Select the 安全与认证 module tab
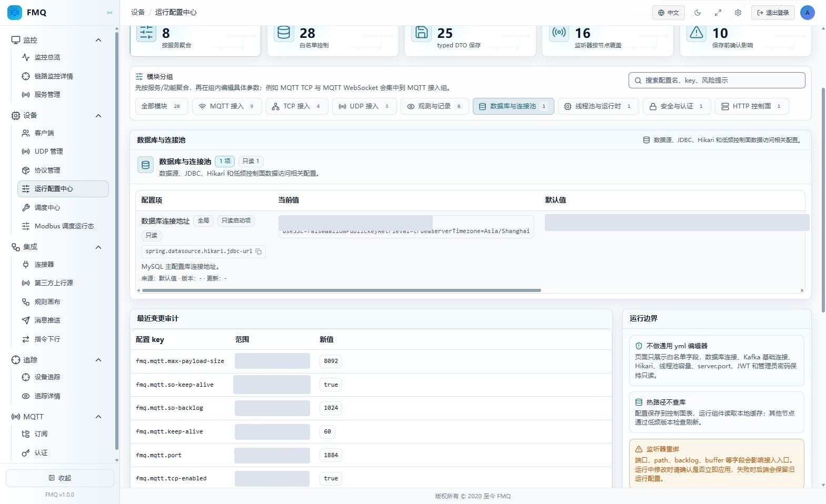826x504 pixels. click(676, 106)
